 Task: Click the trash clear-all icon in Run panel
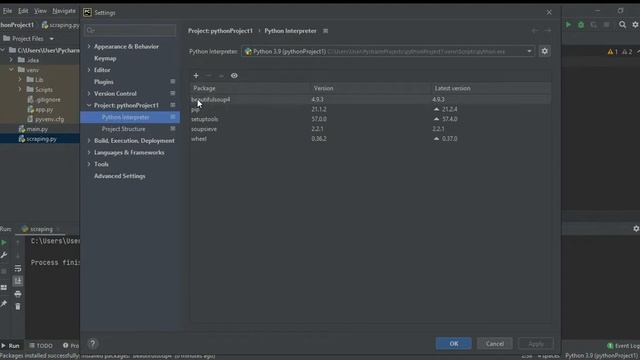tap(18, 307)
